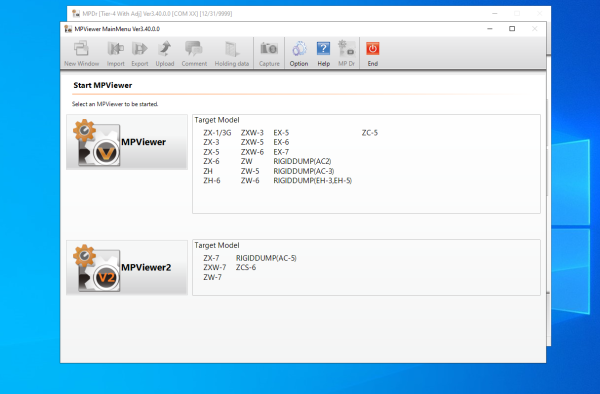Launch MP Dr from the toolbar

(x=346, y=54)
